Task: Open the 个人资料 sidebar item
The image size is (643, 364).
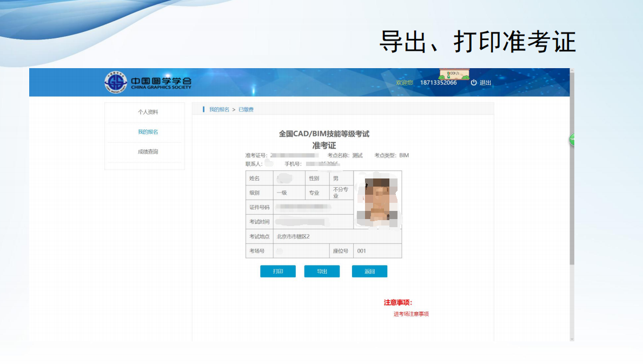Action: pos(148,112)
